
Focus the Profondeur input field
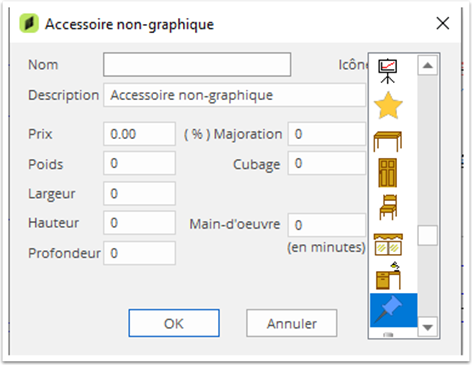[x=139, y=253]
